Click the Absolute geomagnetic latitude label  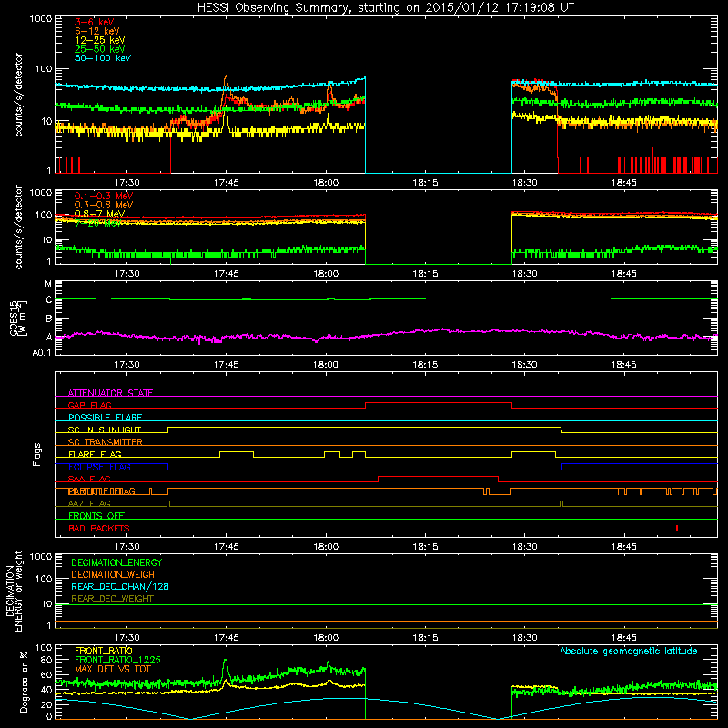point(629,651)
